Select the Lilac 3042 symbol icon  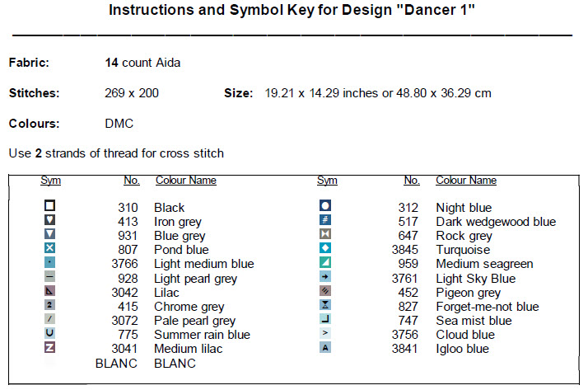pyautogui.click(x=50, y=292)
